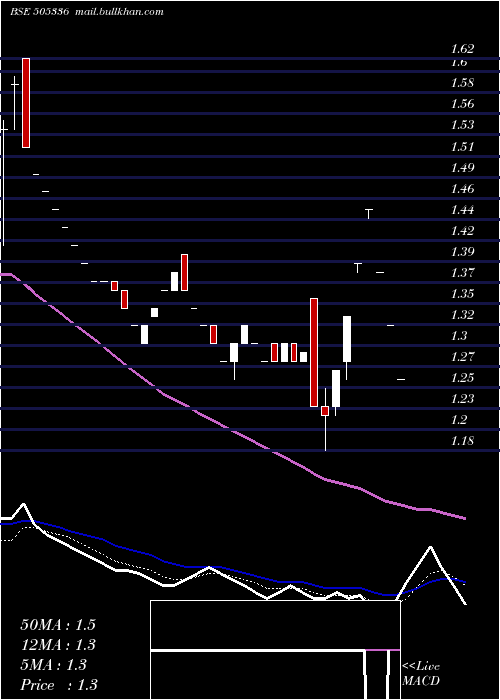
Task: Select the 1.46 price axis label
Action: coord(462,188)
